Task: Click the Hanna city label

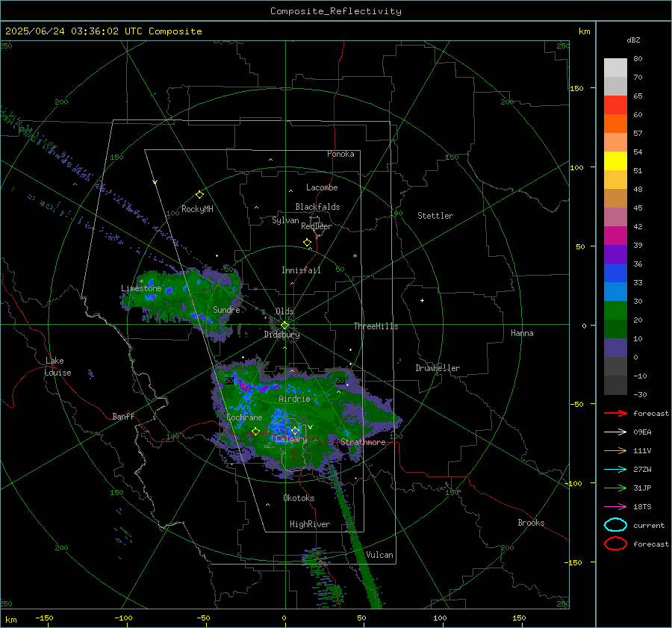Action: click(x=522, y=333)
